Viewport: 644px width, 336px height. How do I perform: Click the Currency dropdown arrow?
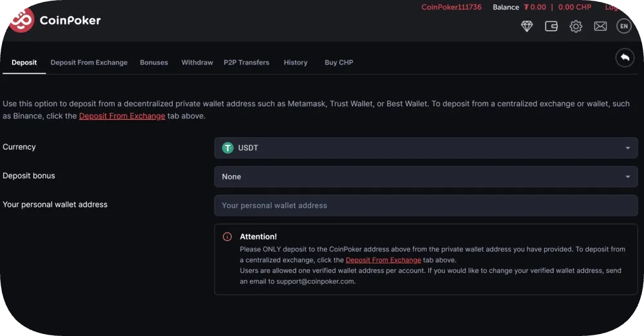(x=627, y=148)
